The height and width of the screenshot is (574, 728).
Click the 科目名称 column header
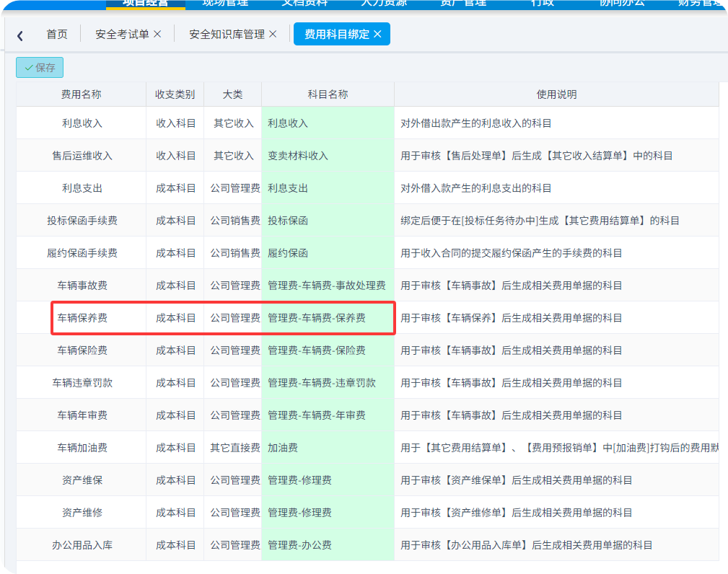click(x=328, y=94)
